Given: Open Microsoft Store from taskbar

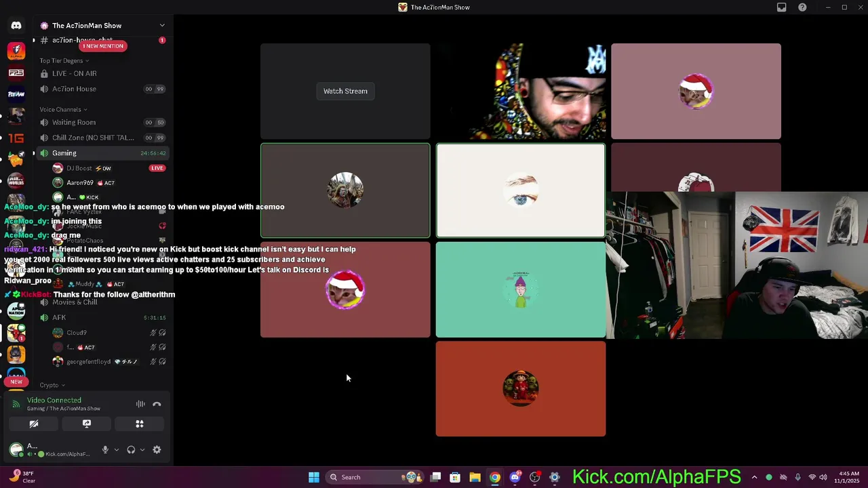Looking at the screenshot, I should 455,477.
